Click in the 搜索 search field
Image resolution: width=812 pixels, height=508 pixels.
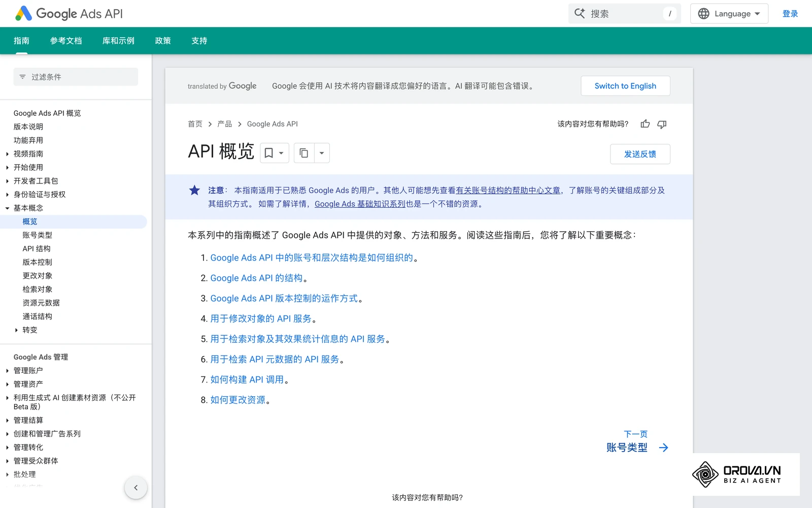click(x=625, y=14)
